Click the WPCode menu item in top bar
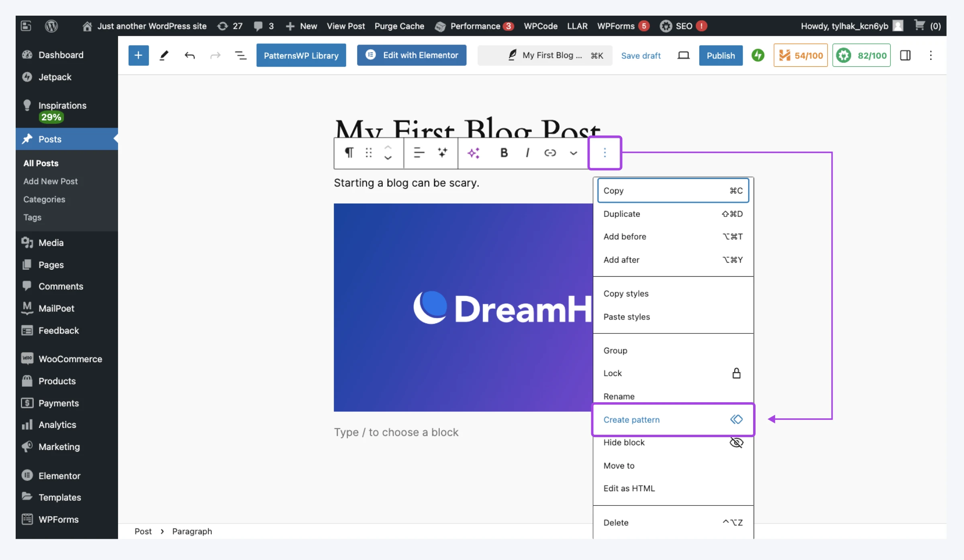The image size is (964, 560). 540,25
